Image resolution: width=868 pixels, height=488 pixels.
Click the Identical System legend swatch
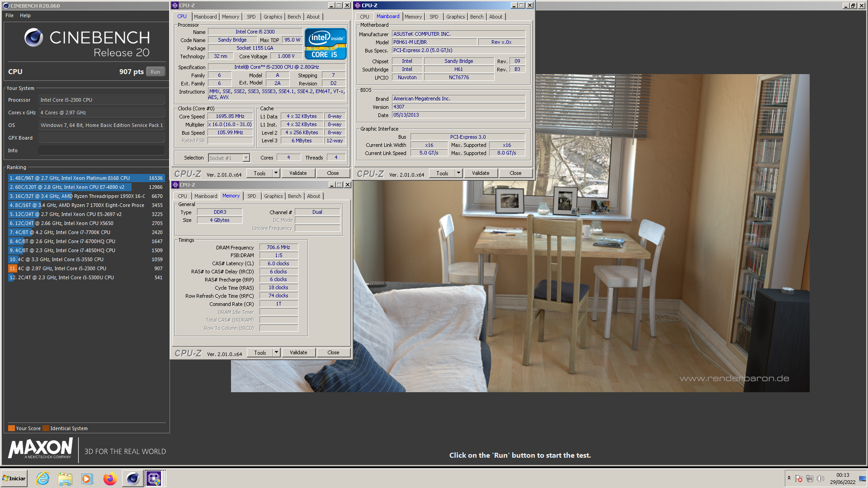pyautogui.click(x=46, y=428)
